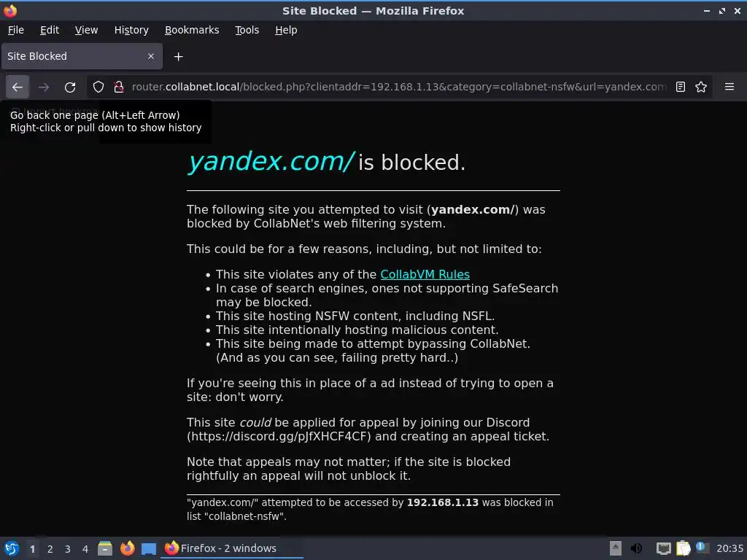The height and width of the screenshot is (560, 747).
Task: Close the Site Blocked tab
Action: pyautogui.click(x=151, y=56)
